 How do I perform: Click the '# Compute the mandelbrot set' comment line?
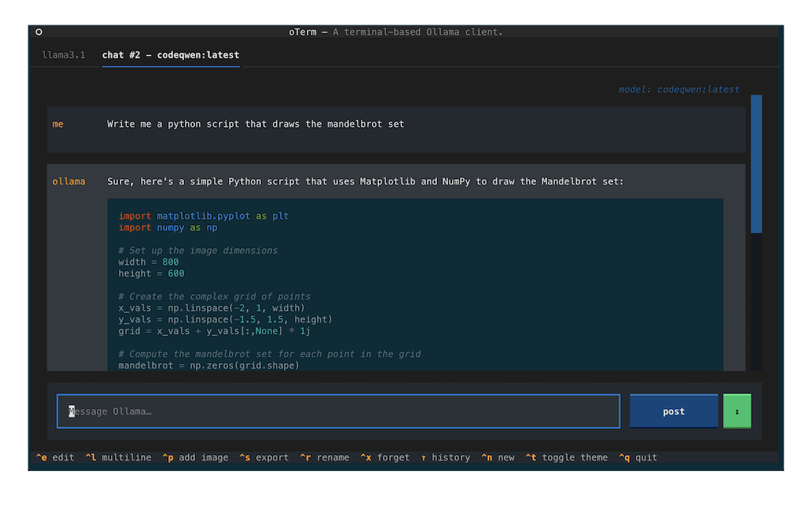pos(270,354)
